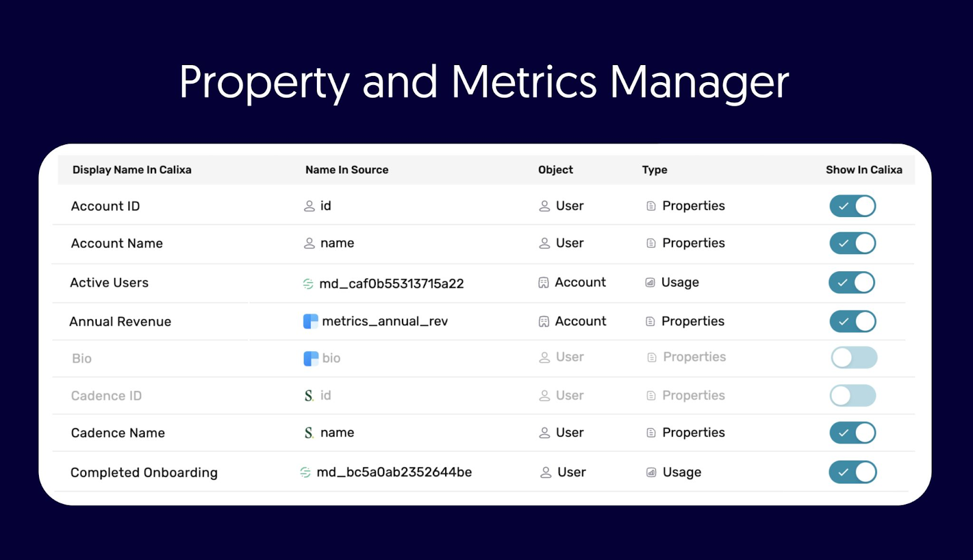
Task: Click the User object icon in Account ID row
Action: tap(544, 206)
